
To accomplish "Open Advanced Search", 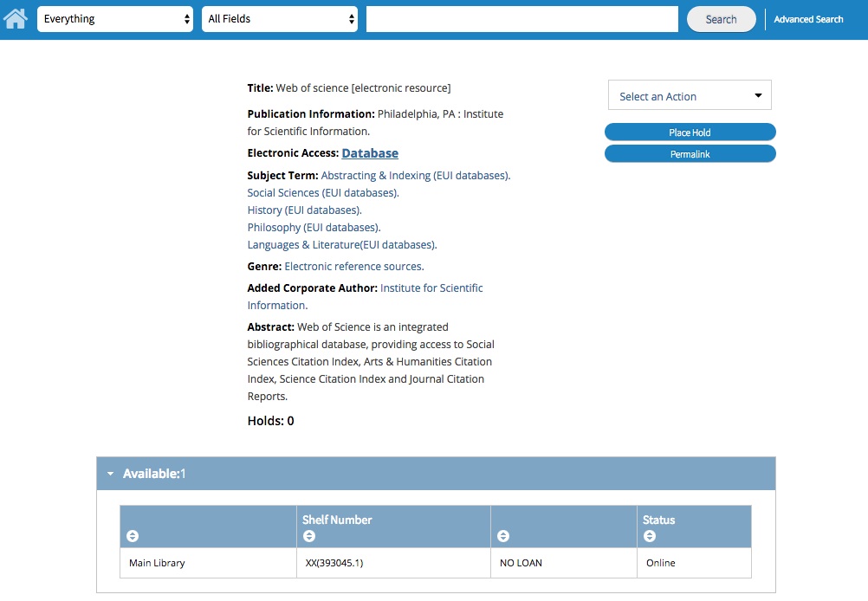I will [807, 18].
